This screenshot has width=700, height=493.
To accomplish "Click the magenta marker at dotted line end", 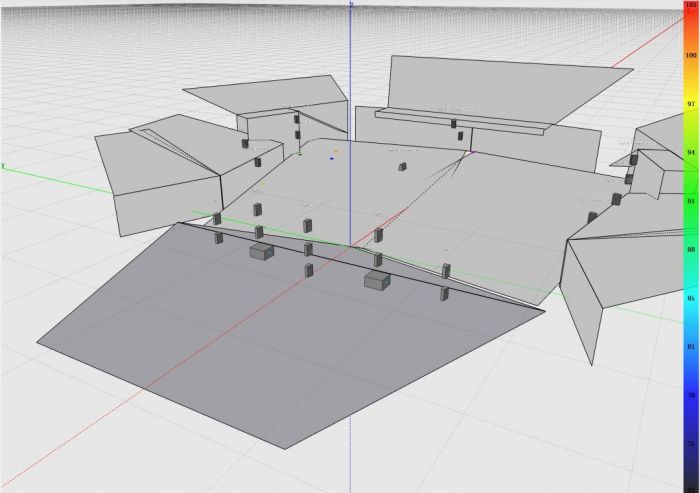I will (470, 152).
